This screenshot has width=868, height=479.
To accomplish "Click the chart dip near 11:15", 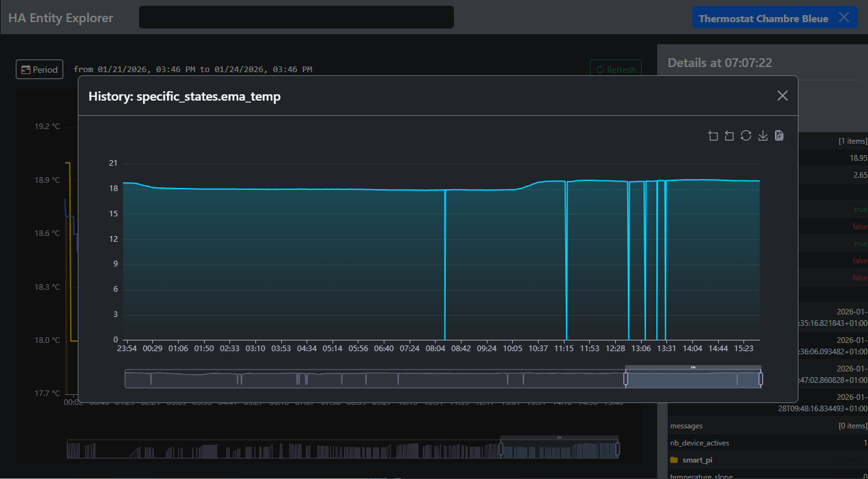I will coord(566,266).
